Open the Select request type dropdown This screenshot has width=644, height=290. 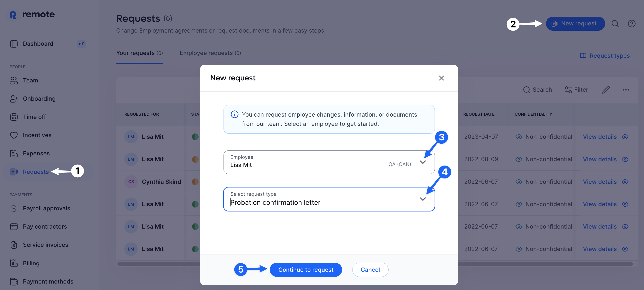(x=423, y=199)
